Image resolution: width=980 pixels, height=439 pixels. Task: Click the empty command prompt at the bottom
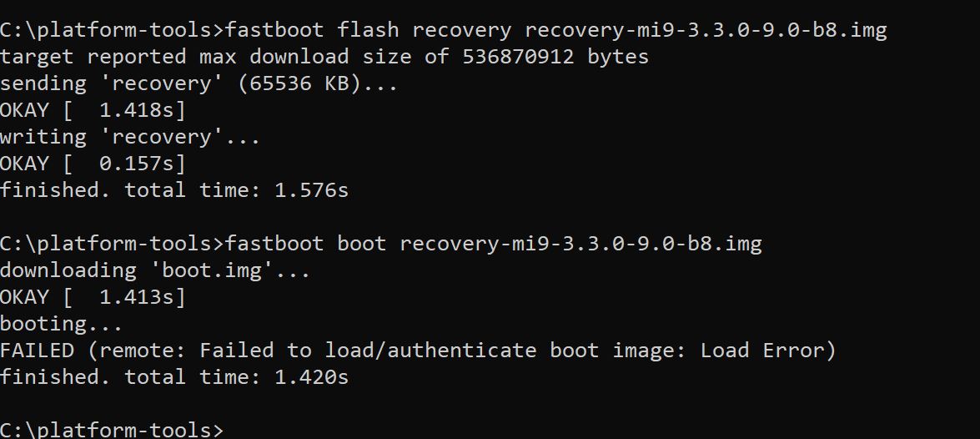(x=111, y=431)
